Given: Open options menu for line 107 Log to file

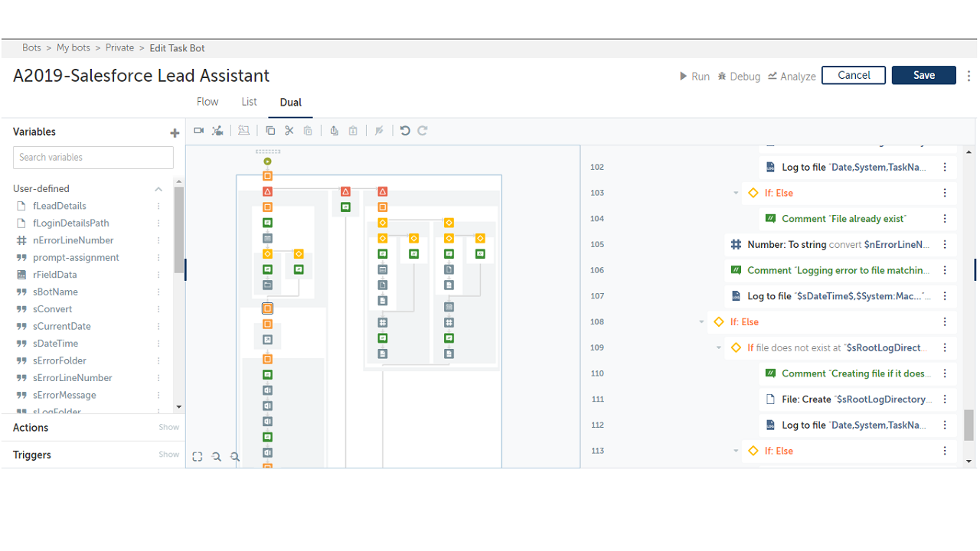Looking at the screenshot, I should 945,296.
